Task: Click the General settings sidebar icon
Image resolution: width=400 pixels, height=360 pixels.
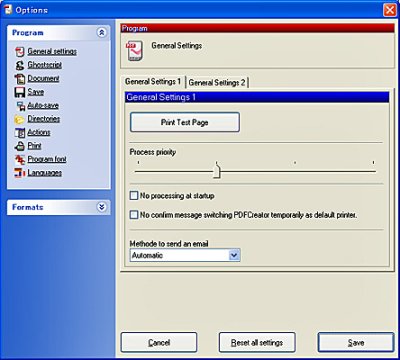Action: tap(20, 52)
